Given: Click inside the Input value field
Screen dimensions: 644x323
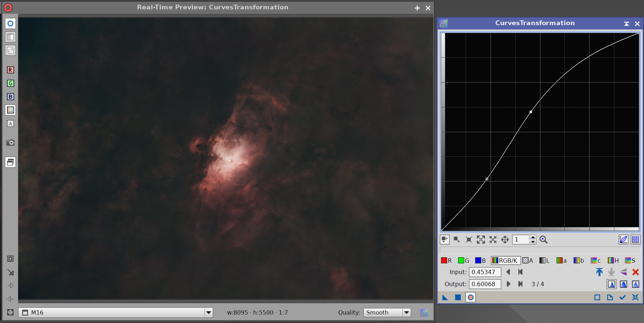Looking at the screenshot, I should pos(485,272).
